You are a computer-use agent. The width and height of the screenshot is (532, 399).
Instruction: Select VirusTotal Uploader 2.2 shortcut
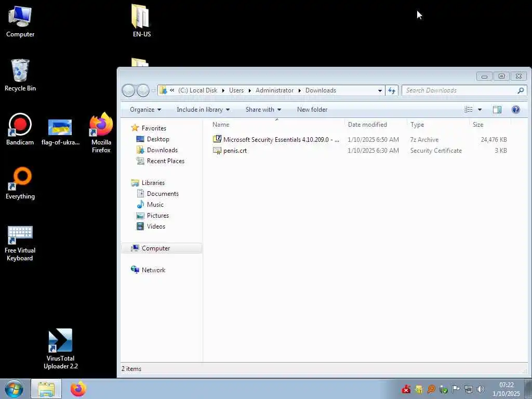pos(60,349)
